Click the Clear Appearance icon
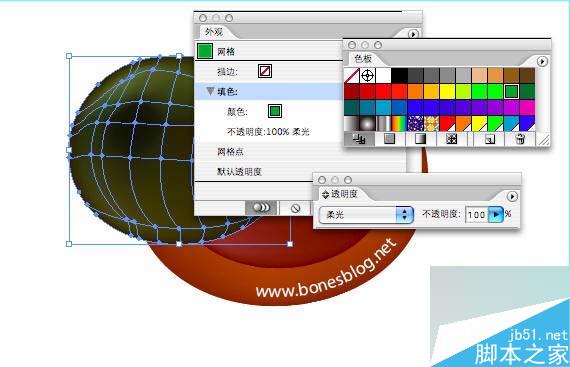Image resolution: width=570 pixels, height=367 pixels. (x=296, y=208)
